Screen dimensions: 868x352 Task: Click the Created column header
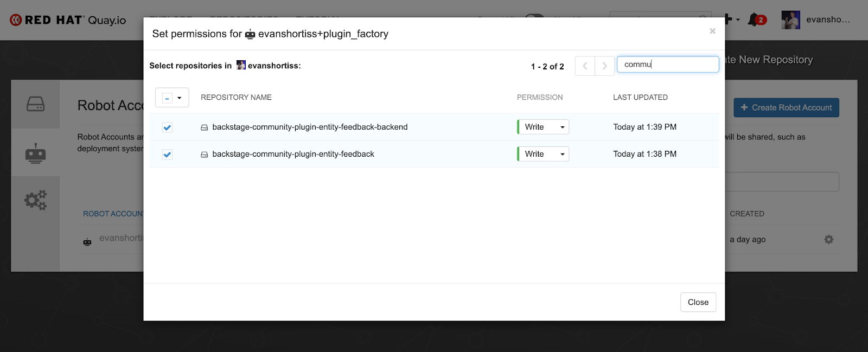point(747,214)
